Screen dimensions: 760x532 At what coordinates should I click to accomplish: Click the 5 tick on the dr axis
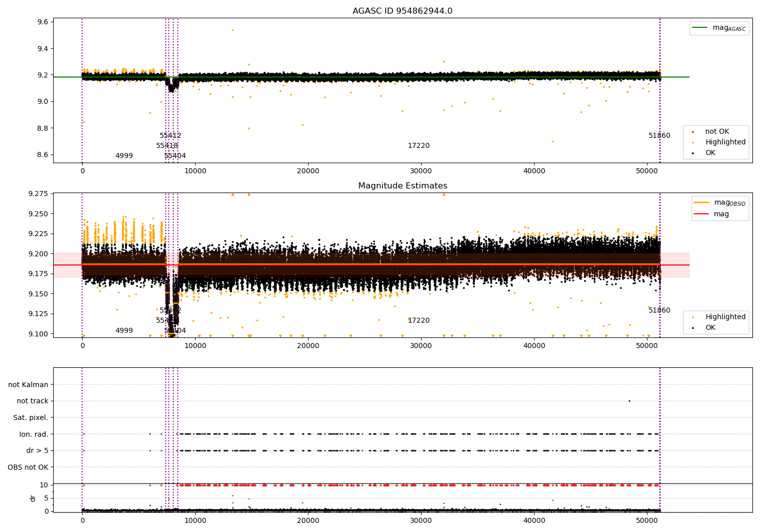coord(46,498)
